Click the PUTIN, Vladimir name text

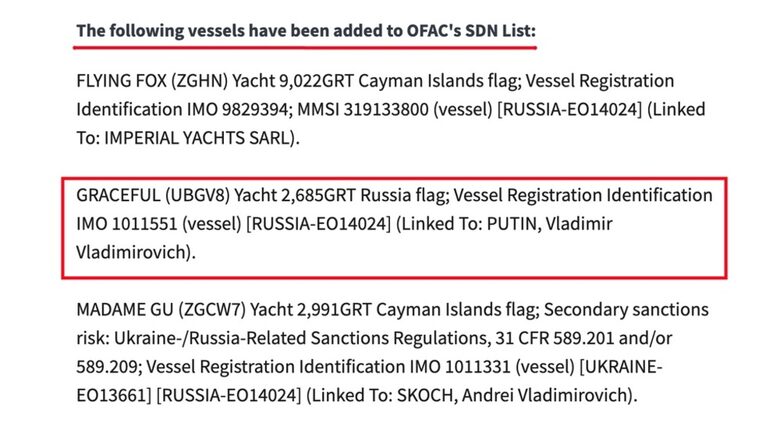tap(550, 224)
